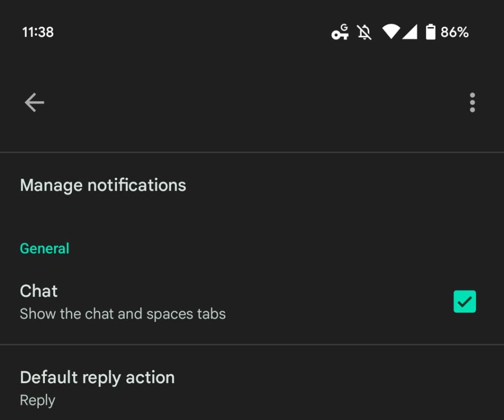
Task: Tap the back arrow
Action: [x=34, y=102]
